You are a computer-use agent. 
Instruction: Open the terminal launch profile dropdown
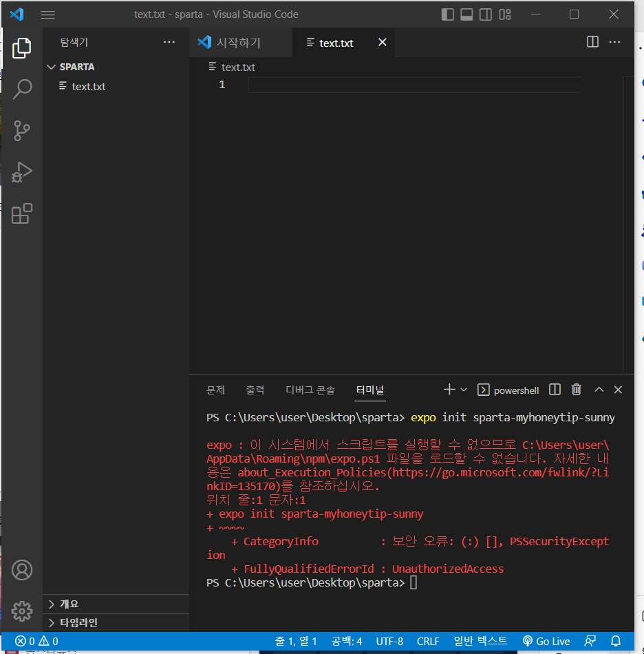click(x=464, y=390)
